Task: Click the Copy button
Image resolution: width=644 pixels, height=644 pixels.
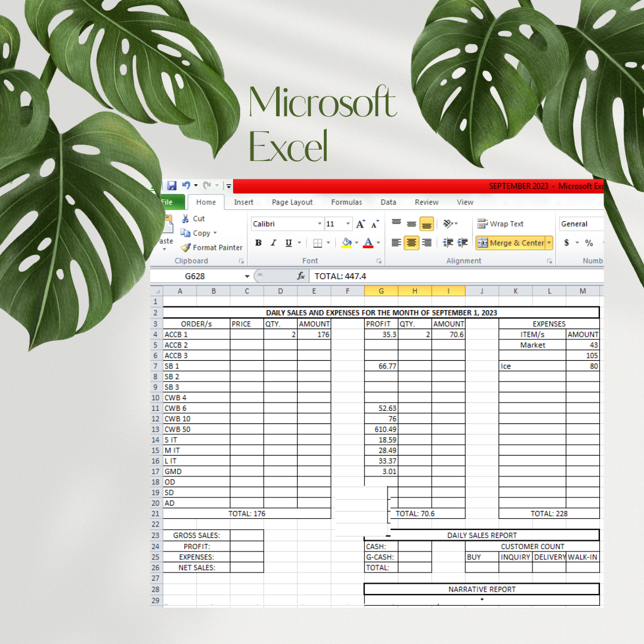Action: 196,233
